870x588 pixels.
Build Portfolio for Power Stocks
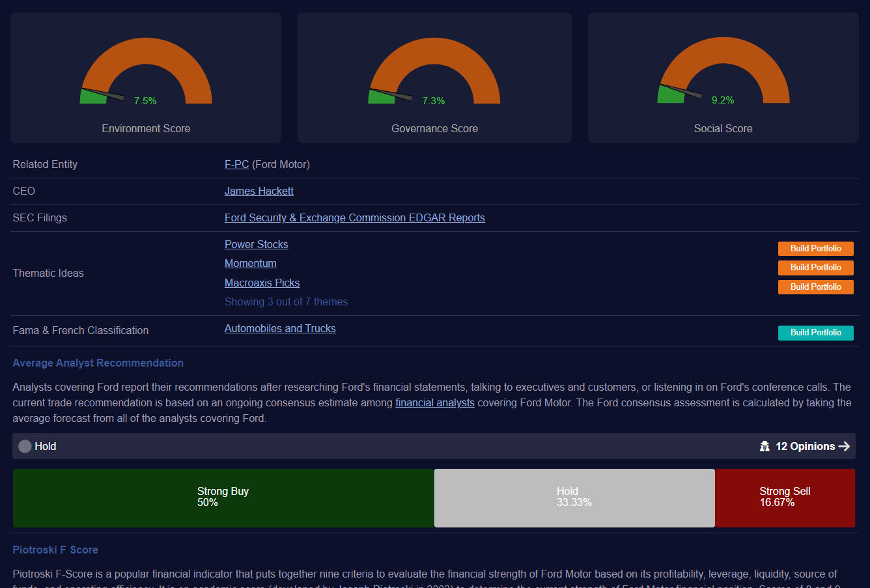tap(816, 249)
